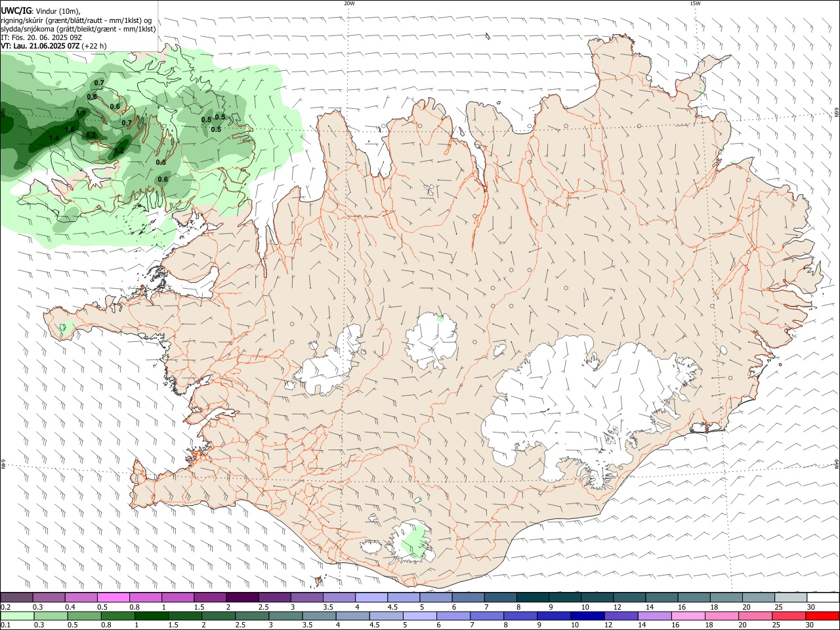Click the medium green 0.5–0.8 rain swatch

[x=84, y=616]
